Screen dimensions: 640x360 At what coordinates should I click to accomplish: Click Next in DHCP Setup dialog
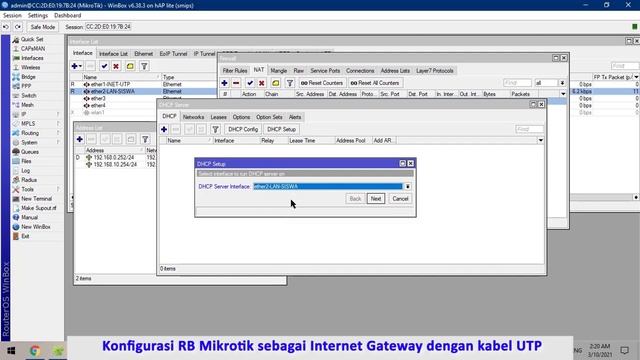click(376, 199)
